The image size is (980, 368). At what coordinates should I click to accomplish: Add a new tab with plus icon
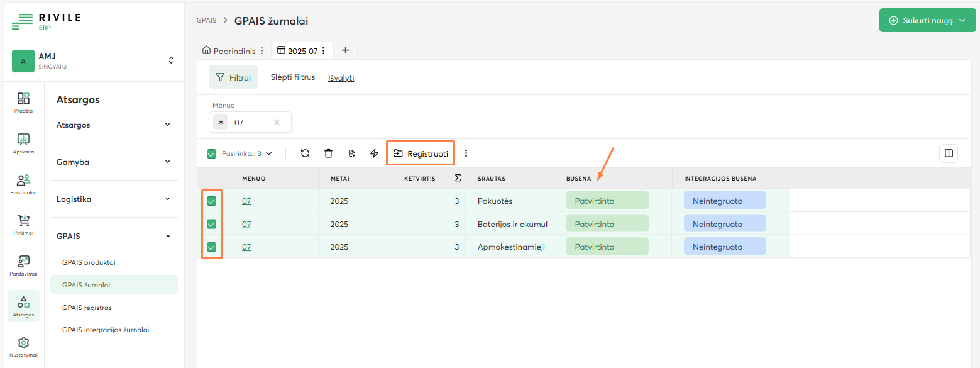pos(345,50)
